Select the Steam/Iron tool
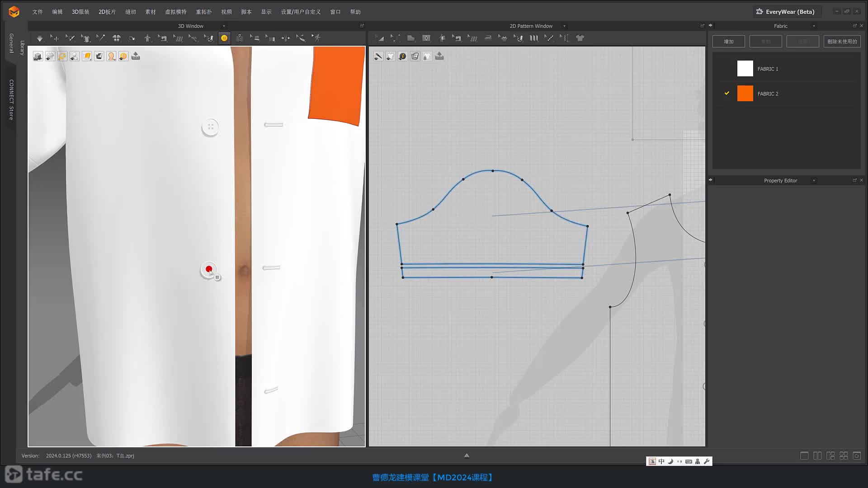The width and height of the screenshot is (868, 488). tap(488, 38)
